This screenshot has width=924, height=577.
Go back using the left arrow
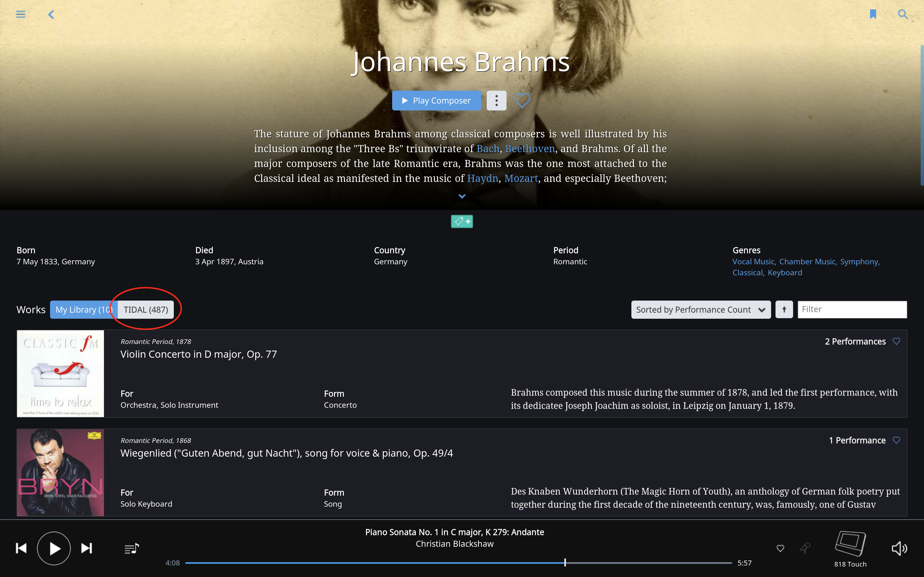pyautogui.click(x=51, y=15)
